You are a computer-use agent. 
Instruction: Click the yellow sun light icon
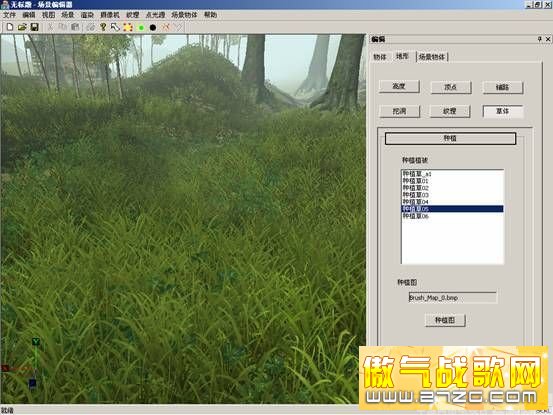pyautogui.click(x=128, y=27)
